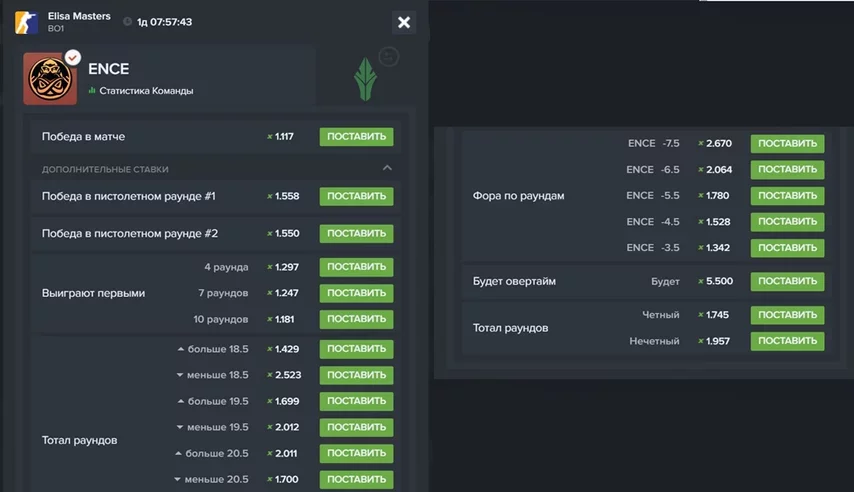
Task: Bet on меньше 19.5 total rounds
Action: [x=356, y=427]
